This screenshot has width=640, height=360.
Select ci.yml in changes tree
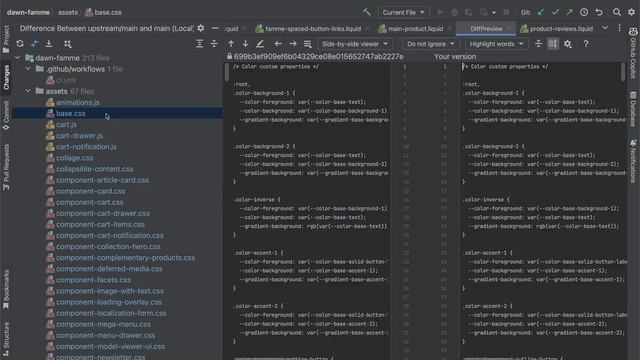(65, 80)
